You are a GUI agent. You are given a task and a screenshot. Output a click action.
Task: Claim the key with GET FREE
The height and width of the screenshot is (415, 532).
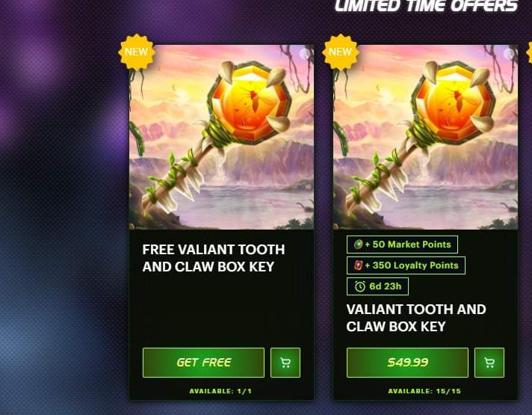tap(203, 363)
